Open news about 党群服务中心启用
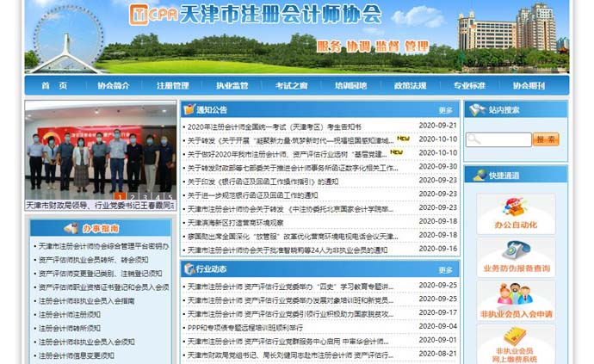Image resolution: width=594 pixels, height=364 pixels. 288,342
